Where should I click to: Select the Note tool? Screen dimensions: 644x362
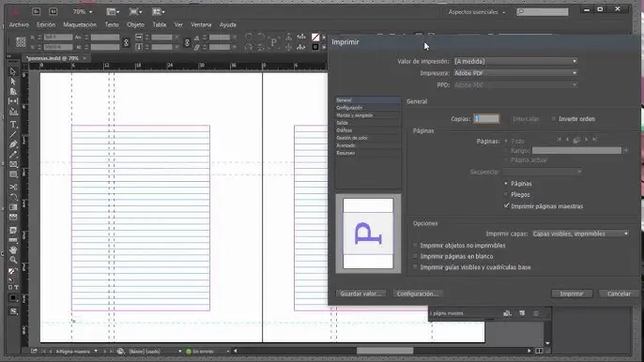pyautogui.click(x=13, y=230)
